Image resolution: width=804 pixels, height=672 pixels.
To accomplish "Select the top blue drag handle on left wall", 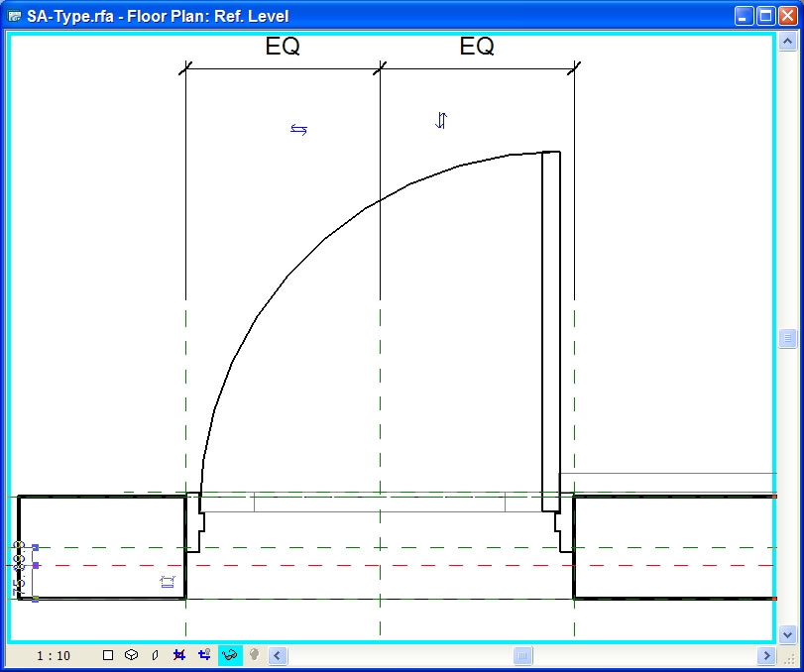I will click(36, 547).
